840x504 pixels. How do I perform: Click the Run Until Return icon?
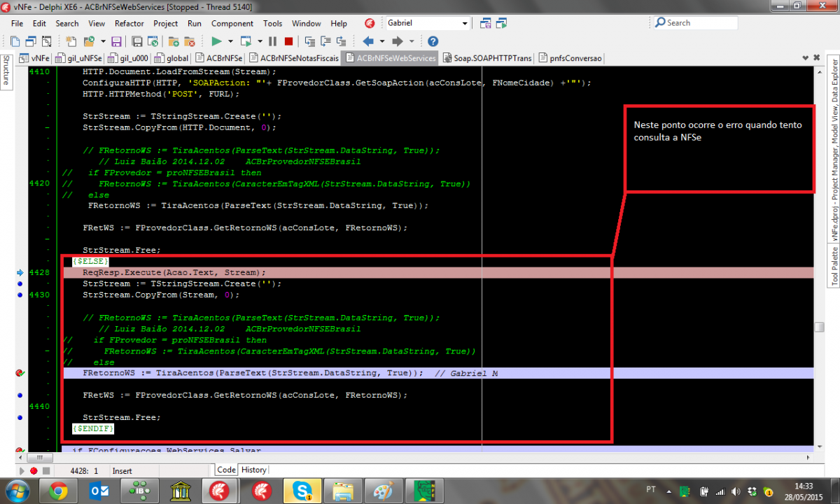point(341,41)
